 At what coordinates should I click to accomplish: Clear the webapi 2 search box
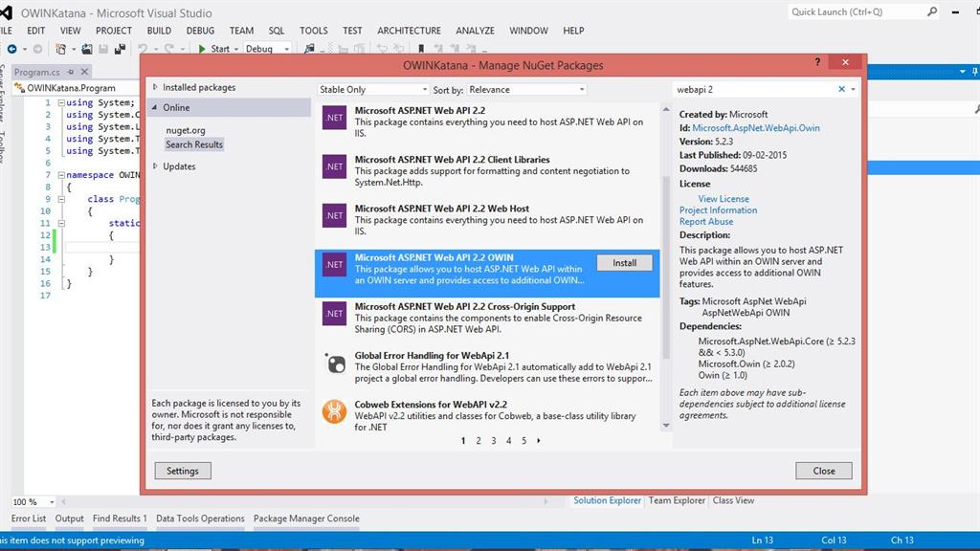tap(841, 89)
